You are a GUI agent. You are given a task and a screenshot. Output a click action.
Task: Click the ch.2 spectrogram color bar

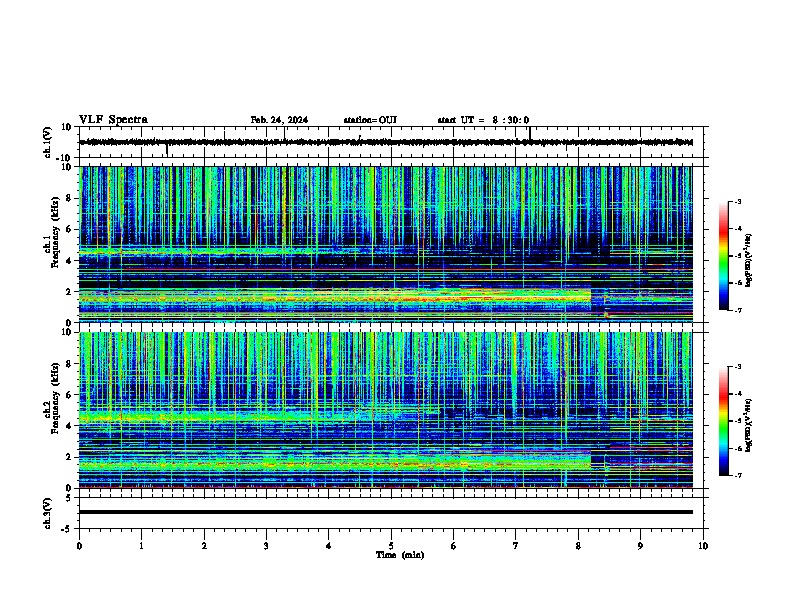pyautogui.click(x=724, y=421)
